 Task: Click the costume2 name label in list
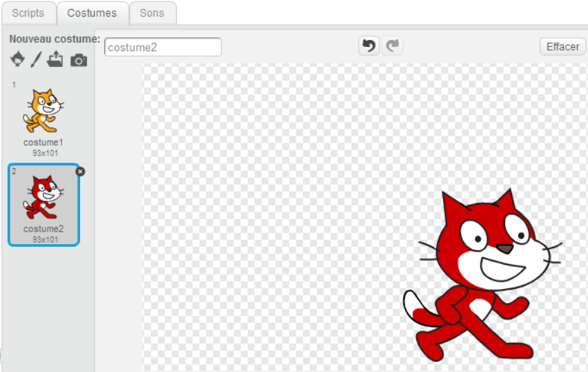[44, 229]
